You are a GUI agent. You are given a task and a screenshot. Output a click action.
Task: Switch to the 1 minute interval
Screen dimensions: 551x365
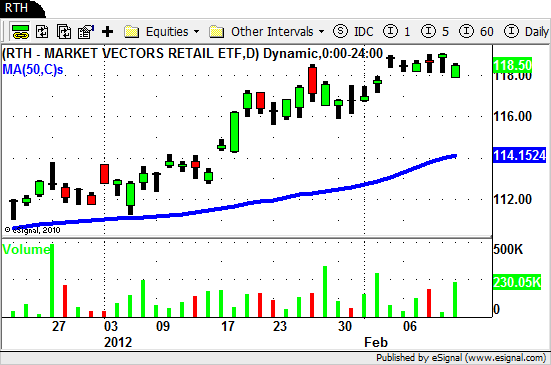pyautogui.click(x=397, y=32)
